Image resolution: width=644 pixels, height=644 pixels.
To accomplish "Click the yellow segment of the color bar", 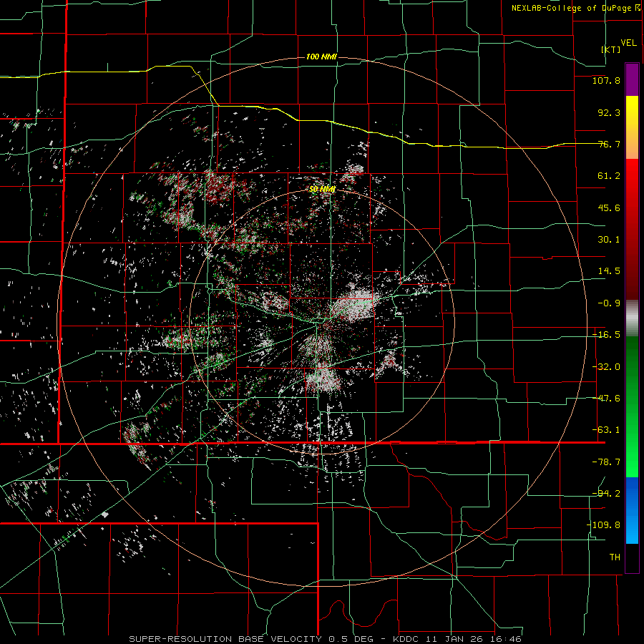I will point(632,127).
